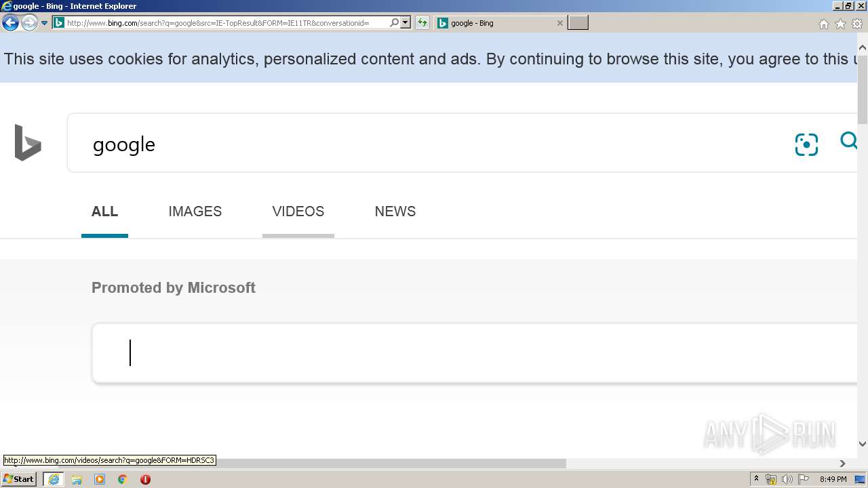Open the Windows Start menu
Screen dimensions: 868x488
click(19, 479)
